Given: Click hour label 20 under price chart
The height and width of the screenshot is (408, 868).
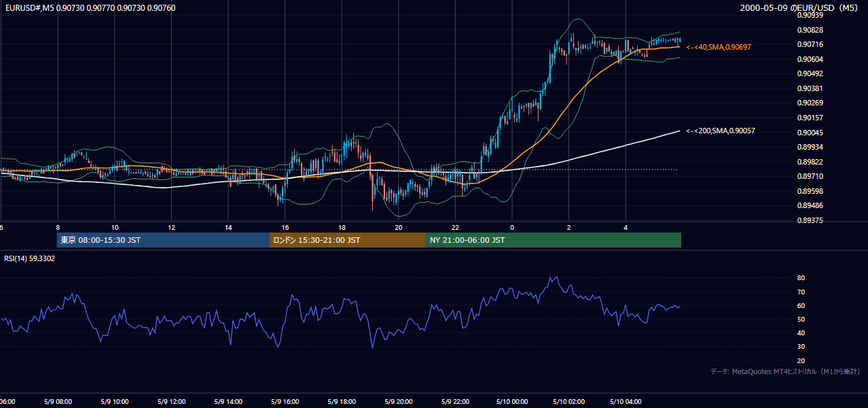Looking at the screenshot, I should coord(399,227).
